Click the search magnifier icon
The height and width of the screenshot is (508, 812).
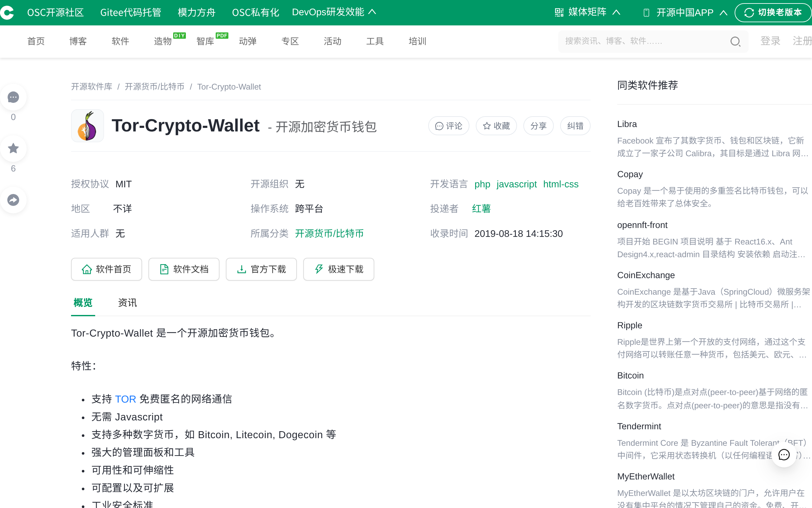pos(735,42)
